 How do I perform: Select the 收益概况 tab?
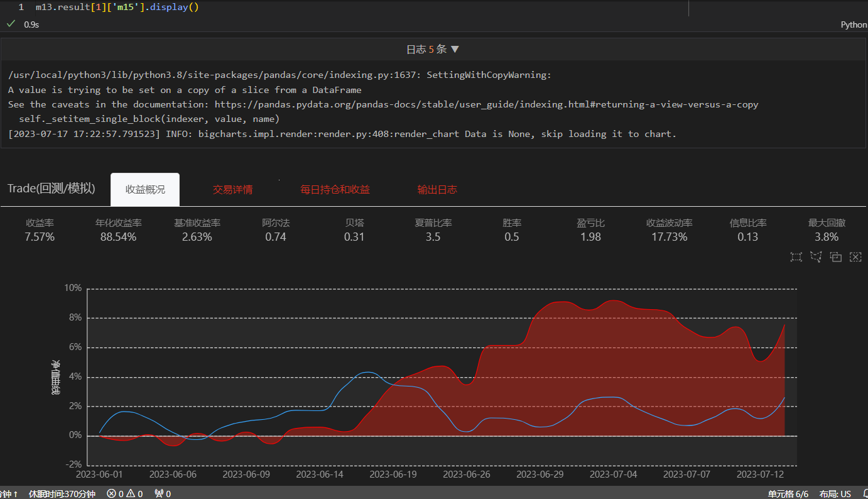pyautogui.click(x=145, y=189)
